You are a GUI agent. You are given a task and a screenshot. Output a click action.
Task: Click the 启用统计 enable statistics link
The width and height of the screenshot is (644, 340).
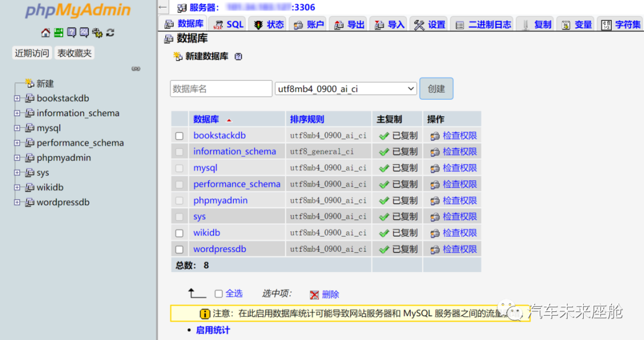[x=213, y=330]
